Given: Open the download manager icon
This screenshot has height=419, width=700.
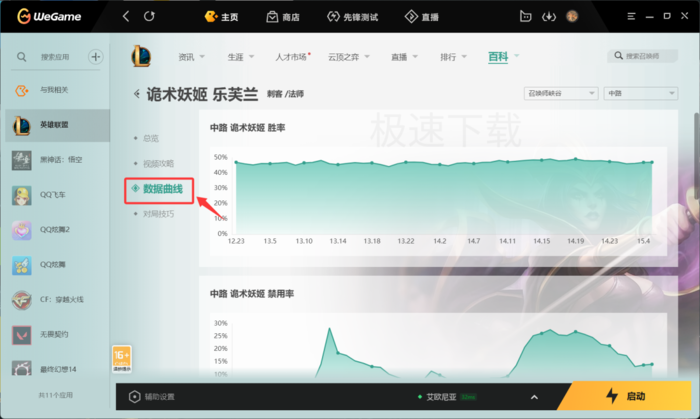Looking at the screenshot, I should pyautogui.click(x=549, y=17).
